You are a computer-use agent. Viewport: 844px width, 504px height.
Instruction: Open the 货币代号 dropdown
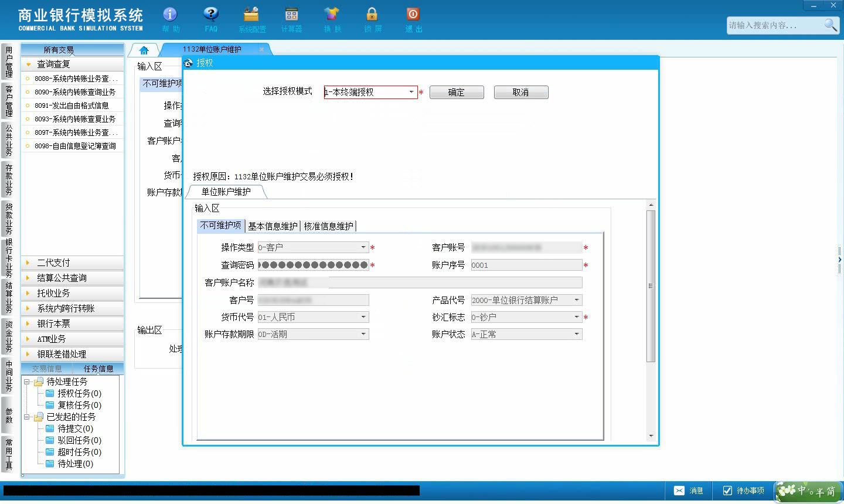tap(363, 317)
